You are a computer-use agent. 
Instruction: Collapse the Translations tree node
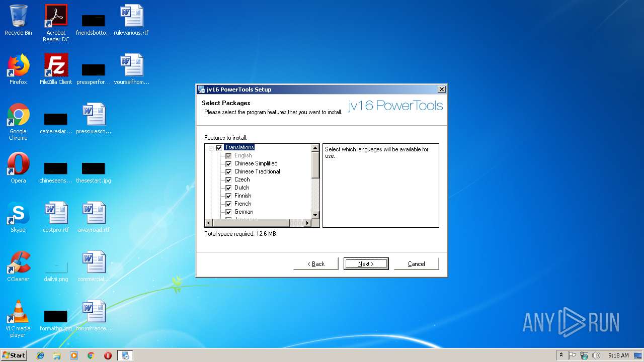point(211,148)
